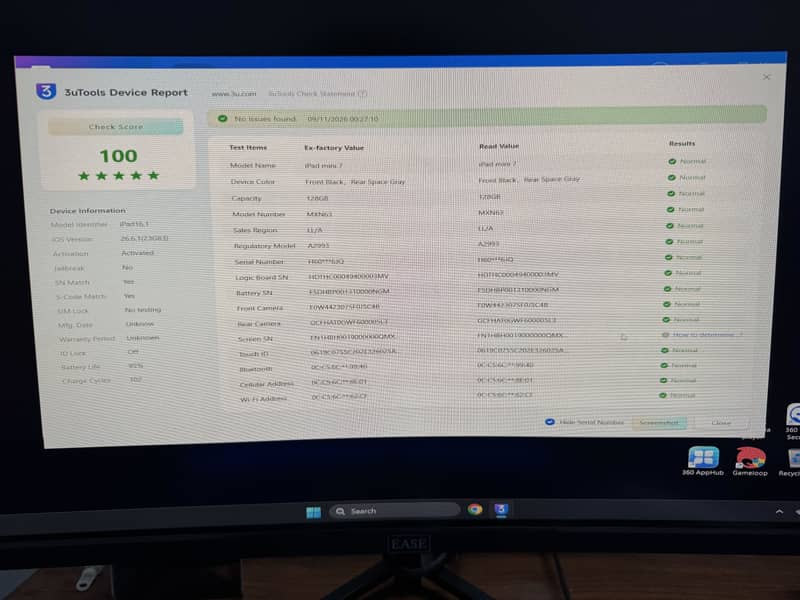Click the Normal status icon for Front Camera
This screenshot has height=600, width=800.
[x=666, y=304]
